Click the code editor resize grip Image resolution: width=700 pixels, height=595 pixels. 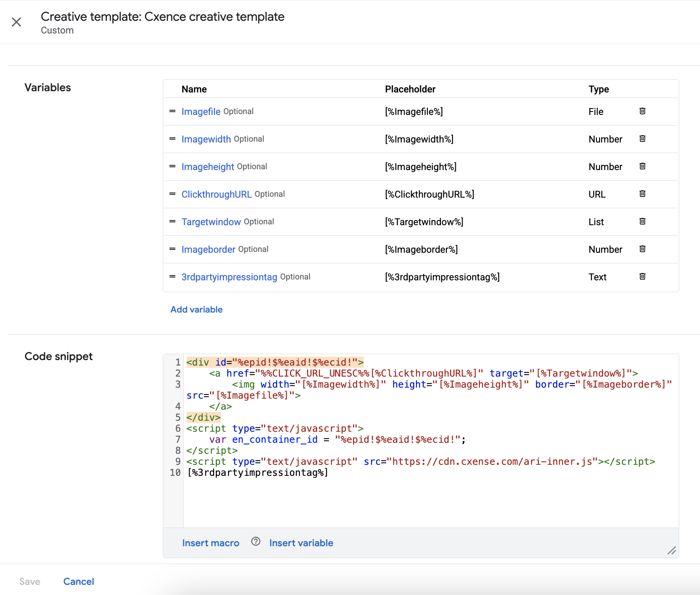672,550
